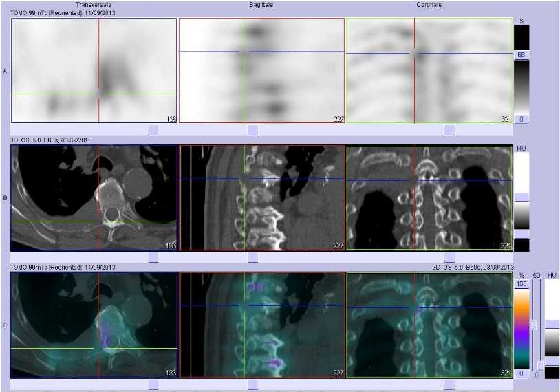560x392 pixels.
Task: Click slice slider handle under row A transverse view
Action: [x=153, y=130]
